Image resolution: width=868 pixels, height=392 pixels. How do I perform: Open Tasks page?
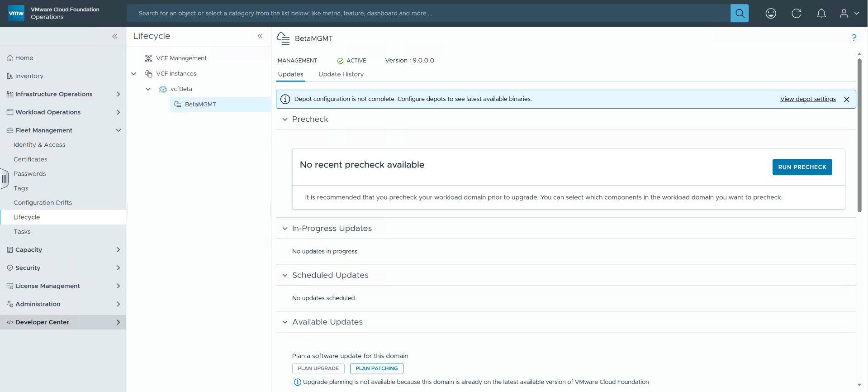pyautogui.click(x=22, y=232)
